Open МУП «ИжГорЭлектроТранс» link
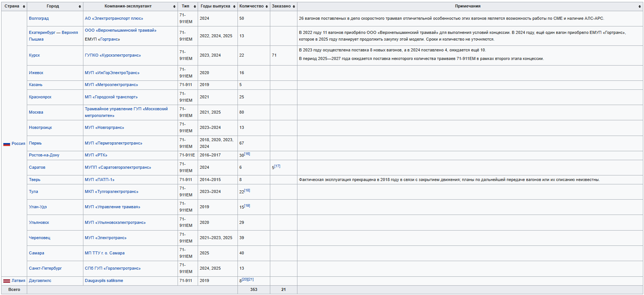Screen dimensions: 644x295 tap(112, 73)
